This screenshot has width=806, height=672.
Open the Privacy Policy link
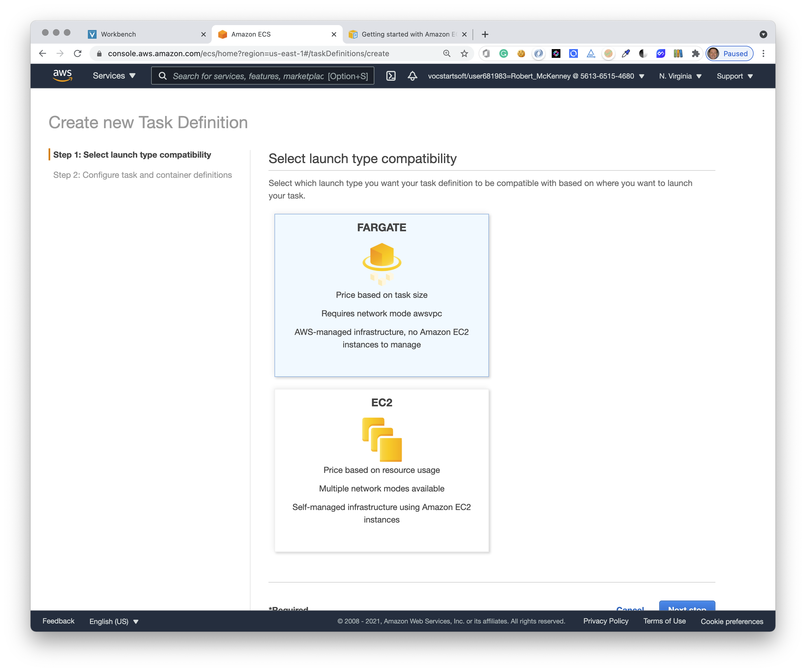[606, 621]
